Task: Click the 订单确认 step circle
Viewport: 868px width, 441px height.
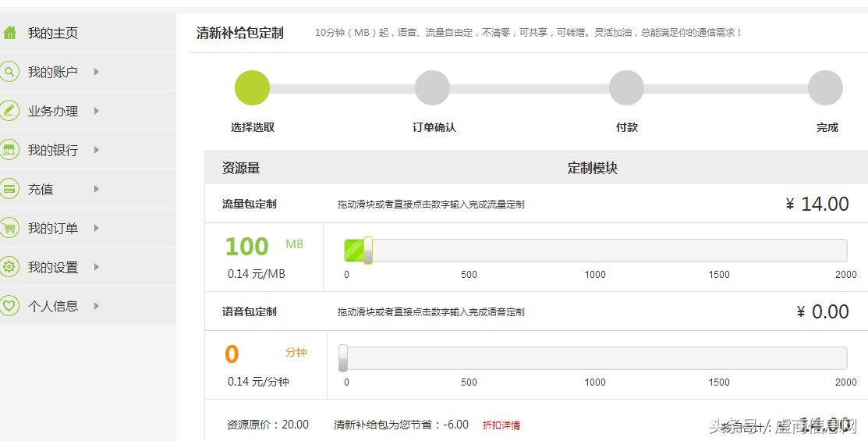Action: pyautogui.click(x=432, y=87)
